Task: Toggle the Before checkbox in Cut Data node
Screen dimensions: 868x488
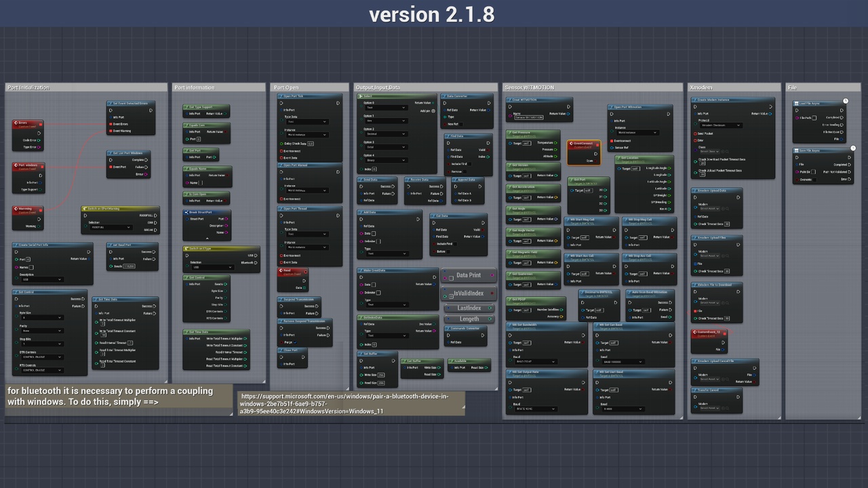Action: tap(448, 251)
